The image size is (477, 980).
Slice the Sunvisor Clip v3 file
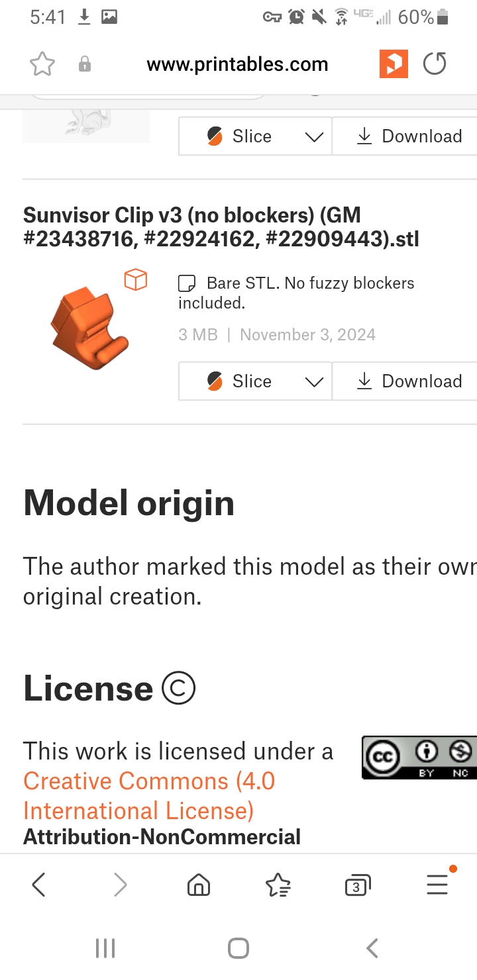(x=240, y=381)
